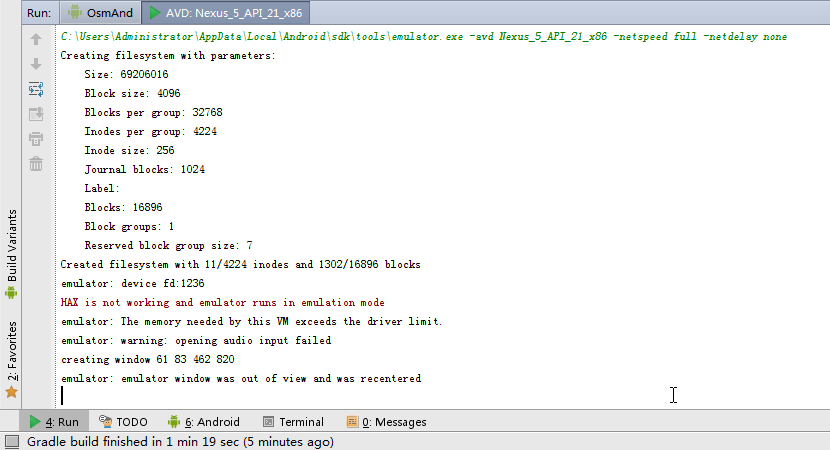The height and width of the screenshot is (450, 830).
Task: Click the 'Size: 69206016' line
Action: click(127, 74)
